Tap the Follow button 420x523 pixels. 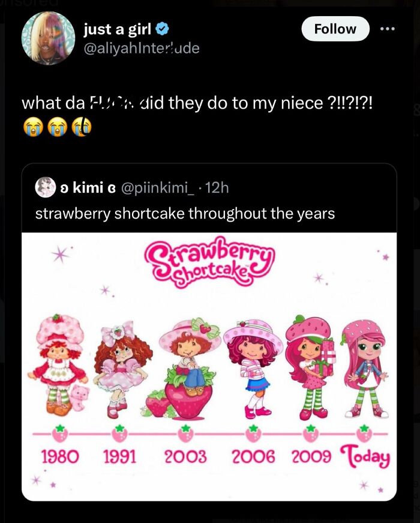335,28
